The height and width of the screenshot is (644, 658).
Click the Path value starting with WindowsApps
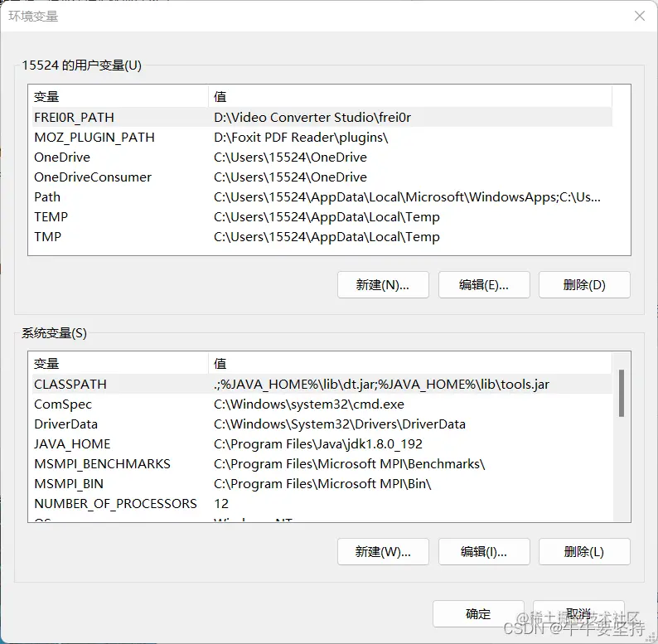click(407, 197)
